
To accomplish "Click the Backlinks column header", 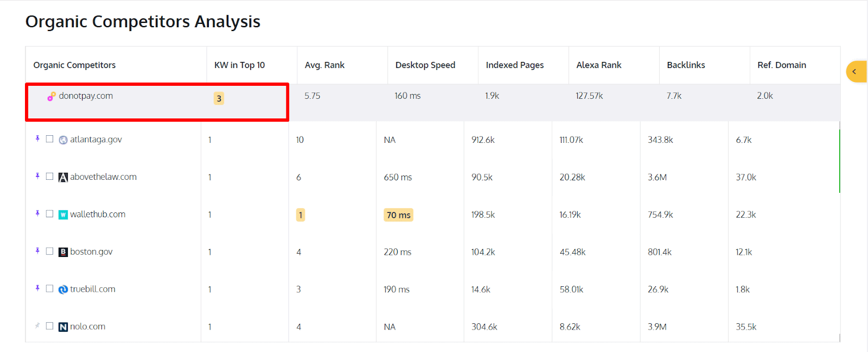I will click(x=686, y=65).
